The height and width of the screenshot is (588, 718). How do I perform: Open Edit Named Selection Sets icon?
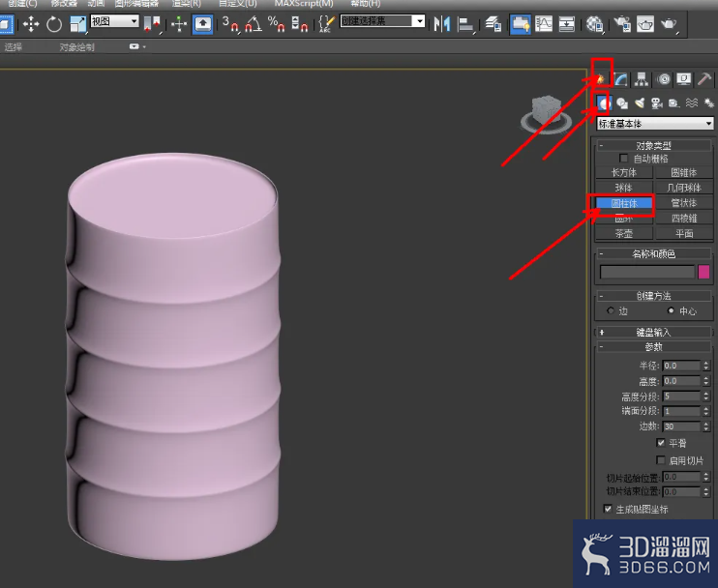(x=326, y=24)
